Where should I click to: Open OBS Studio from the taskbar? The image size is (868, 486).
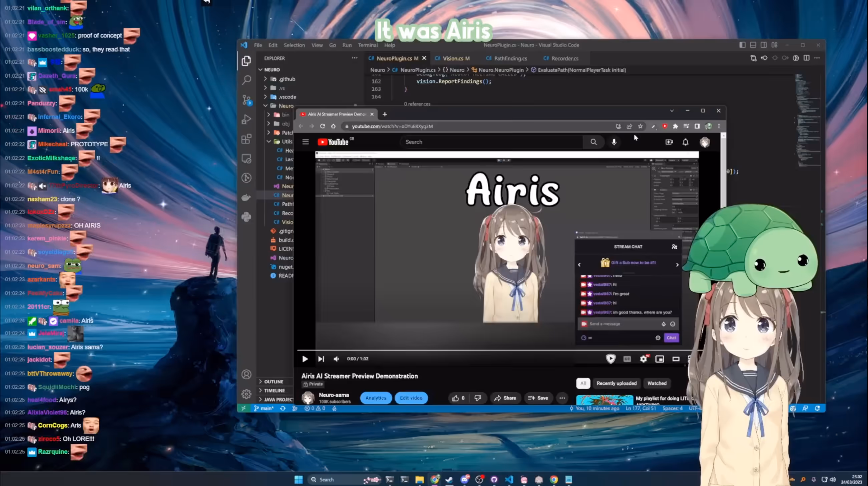pos(480,479)
